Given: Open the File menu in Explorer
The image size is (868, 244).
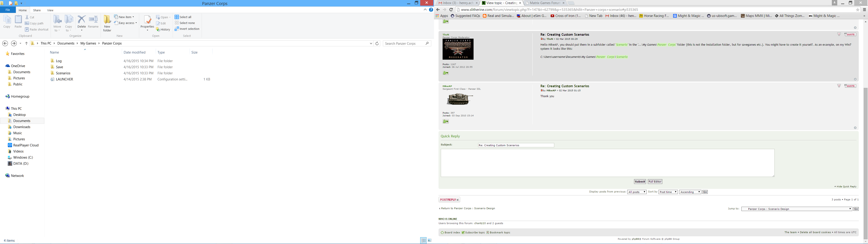Looking at the screenshot, I should 8,10.
